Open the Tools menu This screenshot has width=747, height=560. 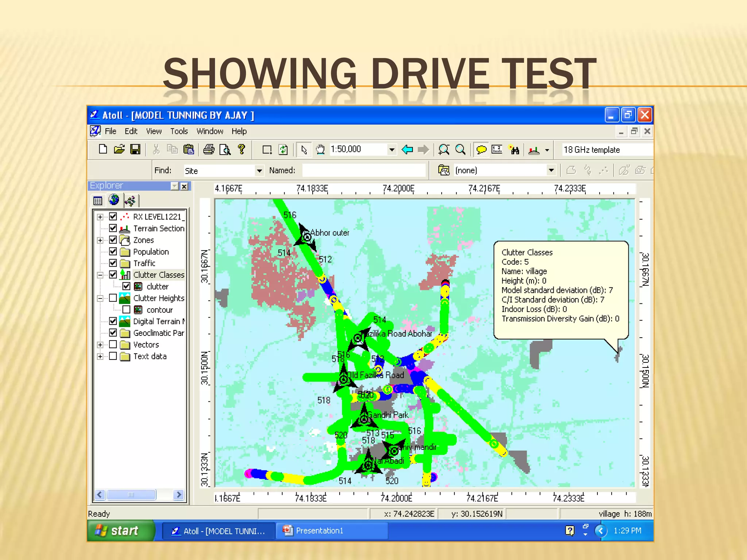coord(179,131)
